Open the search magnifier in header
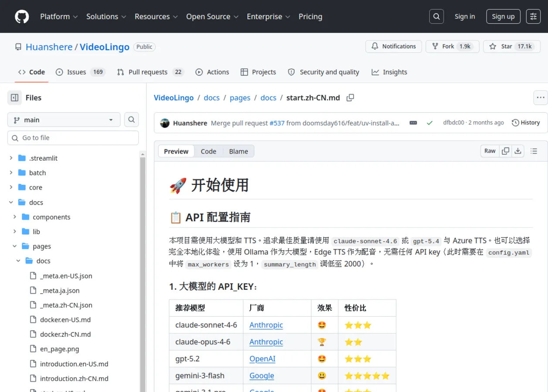Image resolution: width=548 pixels, height=392 pixels. pyautogui.click(x=436, y=17)
